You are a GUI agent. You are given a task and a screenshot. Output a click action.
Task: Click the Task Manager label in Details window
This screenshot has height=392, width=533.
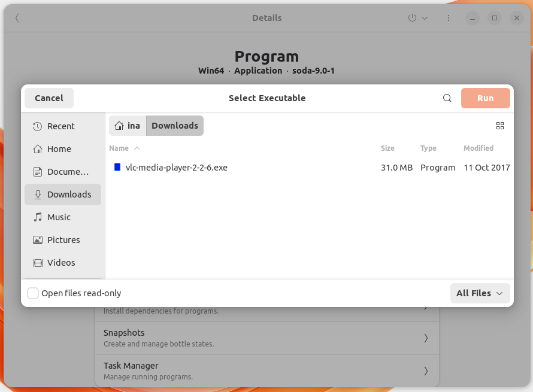(131, 366)
